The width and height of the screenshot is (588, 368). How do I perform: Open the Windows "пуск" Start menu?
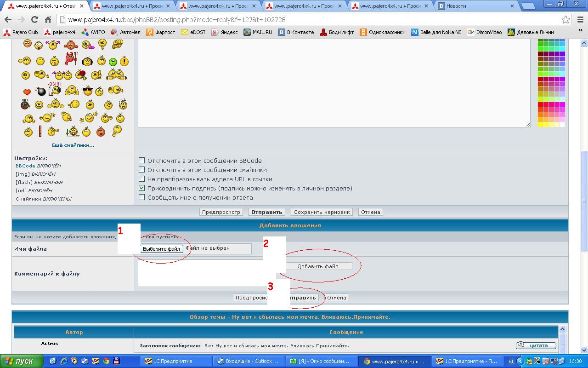pyautogui.click(x=22, y=361)
